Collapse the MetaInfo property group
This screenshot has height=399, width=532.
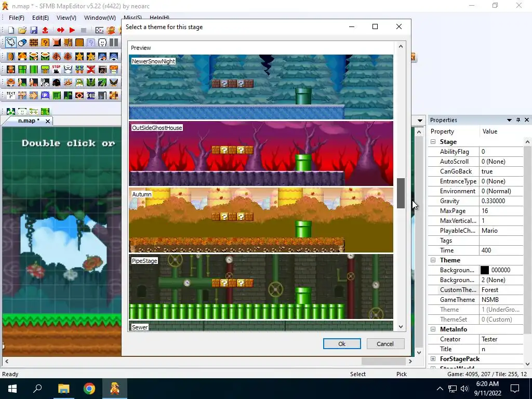pyautogui.click(x=433, y=329)
